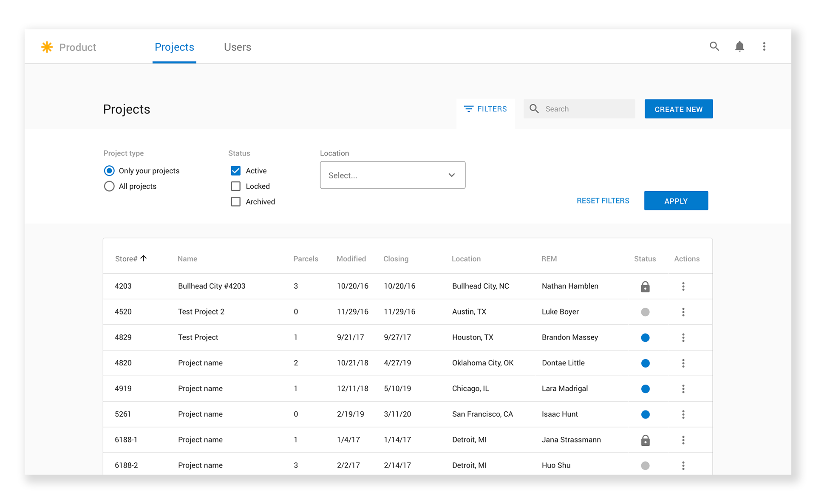Screen dimensions: 816x504
Task: Click location San Francisco, CA
Action: [482, 414]
